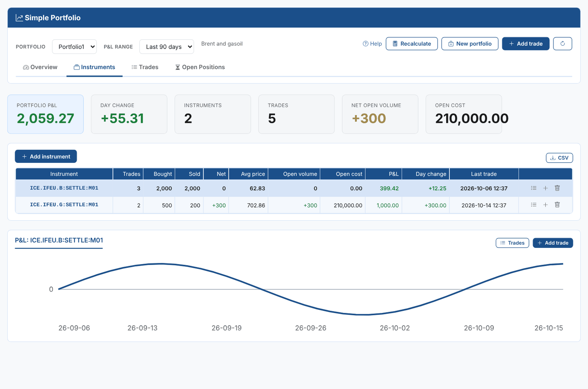
Task: Add trade plus icon for ICE.IFEU.G:SETTLE:M01
Action: pos(545,205)
